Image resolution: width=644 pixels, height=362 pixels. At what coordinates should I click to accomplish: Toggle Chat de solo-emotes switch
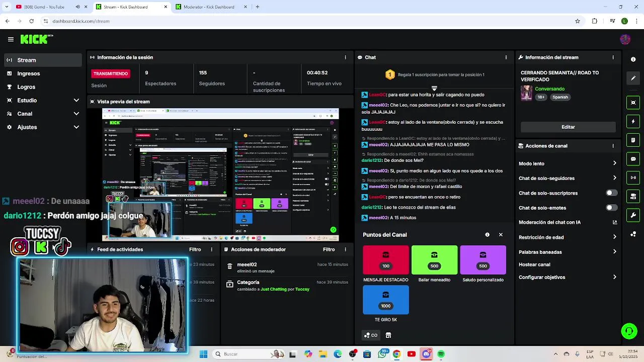pyautogui.click(x=611, y=208)
